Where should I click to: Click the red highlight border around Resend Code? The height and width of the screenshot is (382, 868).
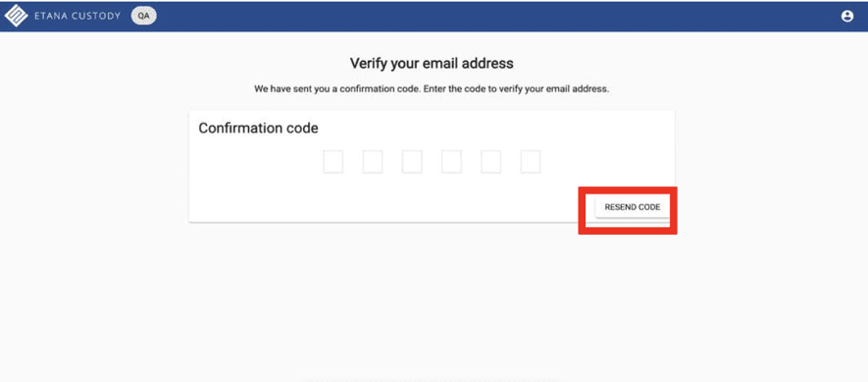pyautogui.click(x=628, y=231)
